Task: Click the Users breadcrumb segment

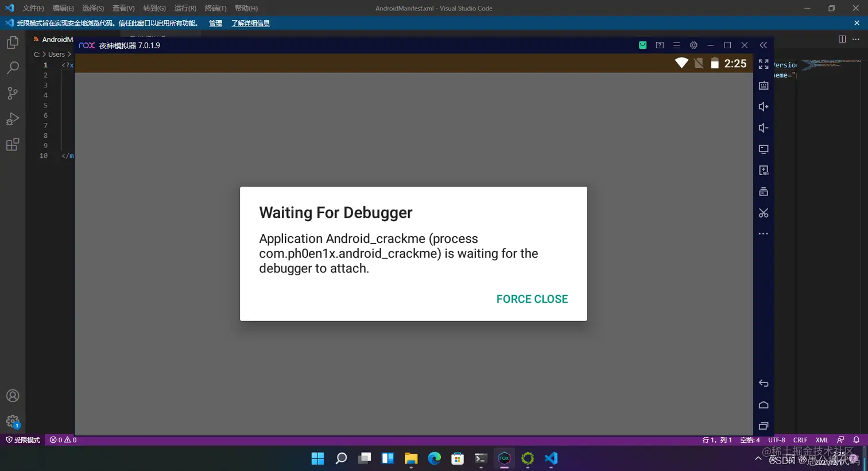Action: click(x=56, y=55)
